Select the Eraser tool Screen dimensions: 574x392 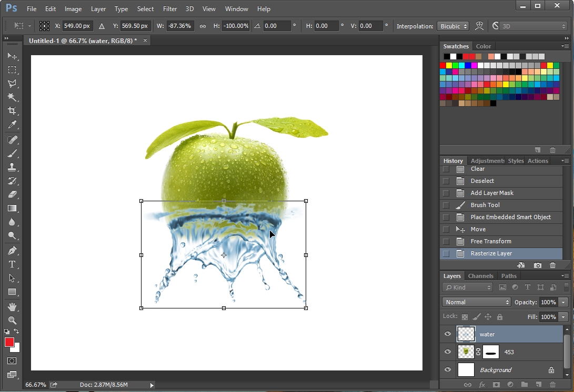(x=12, y=194)
